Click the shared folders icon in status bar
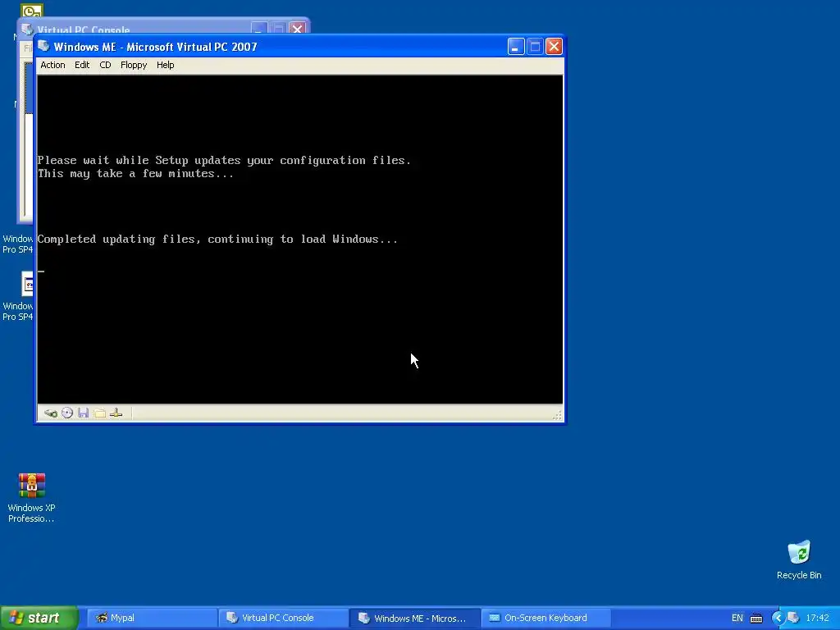Image resolution: width=840 pixels, height=630 pixels. [x=99, y=413]
